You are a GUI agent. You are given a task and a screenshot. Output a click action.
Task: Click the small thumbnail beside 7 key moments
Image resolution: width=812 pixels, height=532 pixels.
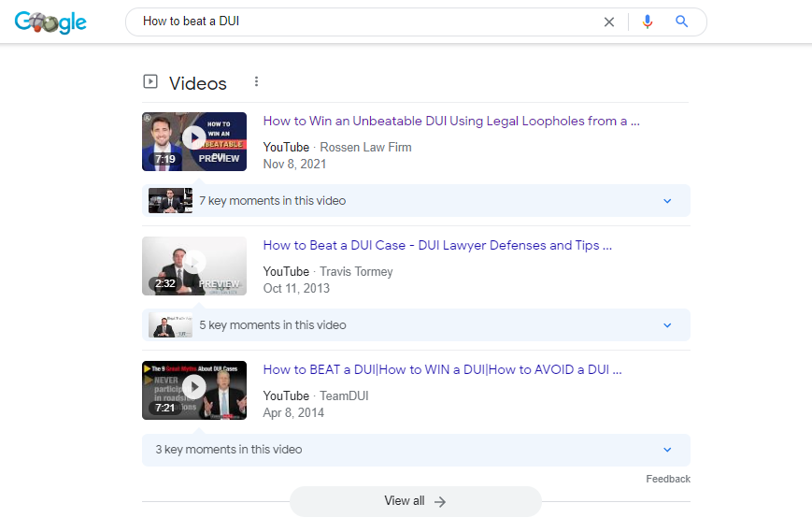[x=170, y=200]
